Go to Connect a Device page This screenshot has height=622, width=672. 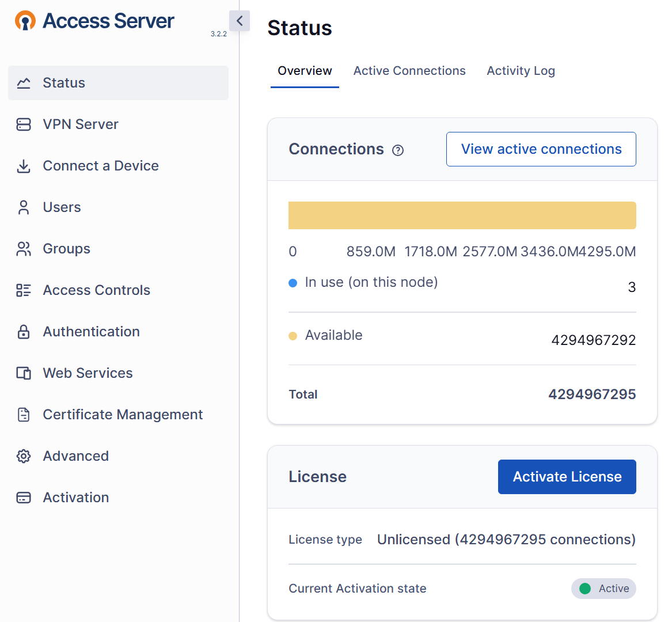[x=118, y=166]
